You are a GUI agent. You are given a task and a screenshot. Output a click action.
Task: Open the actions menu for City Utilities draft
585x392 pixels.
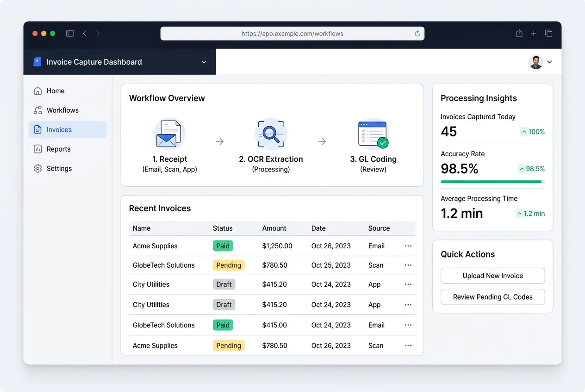408,284
